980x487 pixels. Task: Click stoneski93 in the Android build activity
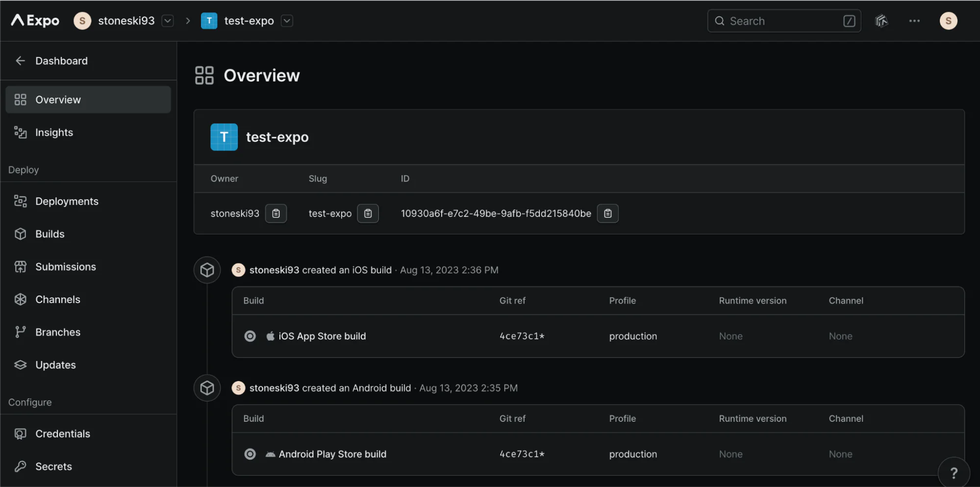pyautogui.click(x=274, y=388)
